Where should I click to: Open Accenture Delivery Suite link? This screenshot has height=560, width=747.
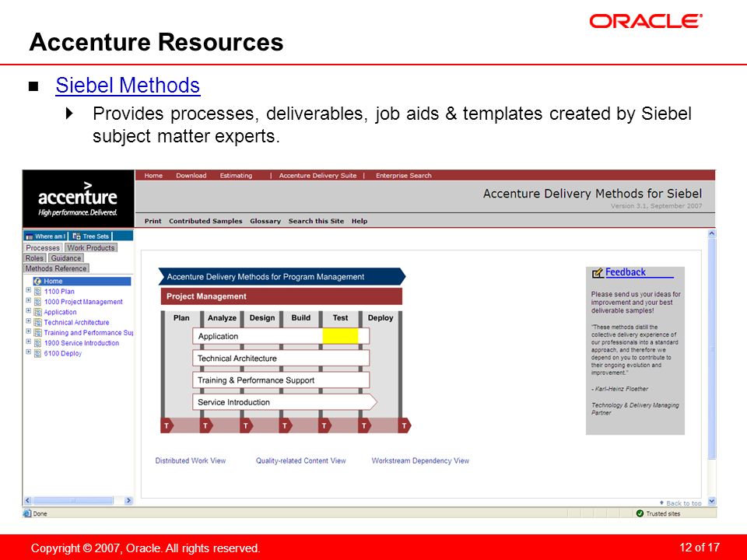point(317,175)
